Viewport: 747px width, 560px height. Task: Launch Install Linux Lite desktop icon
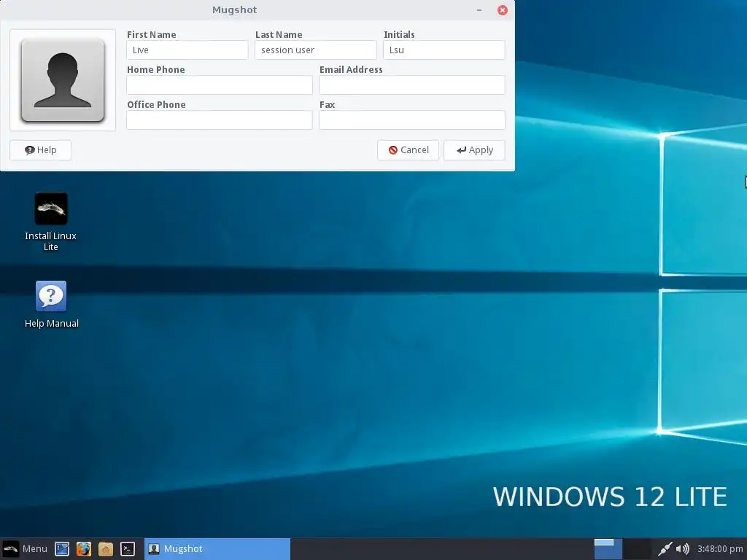click(50, 222)
